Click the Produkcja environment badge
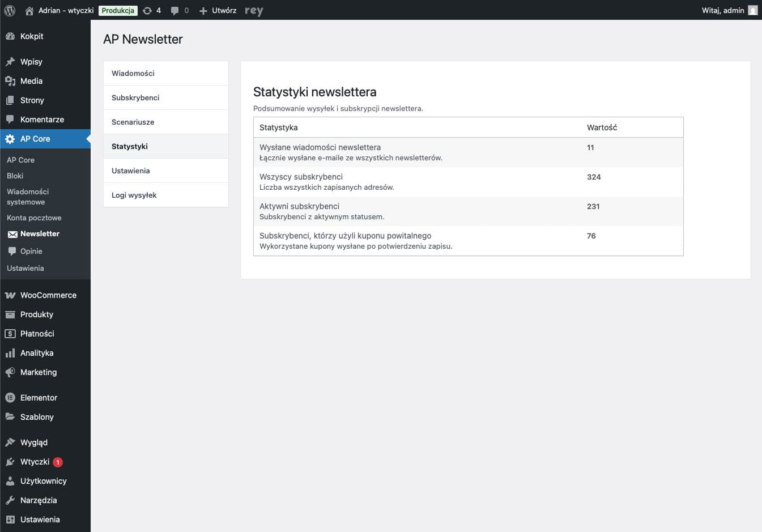The width and height of the screenshot is (762, 532). [117, 10]
